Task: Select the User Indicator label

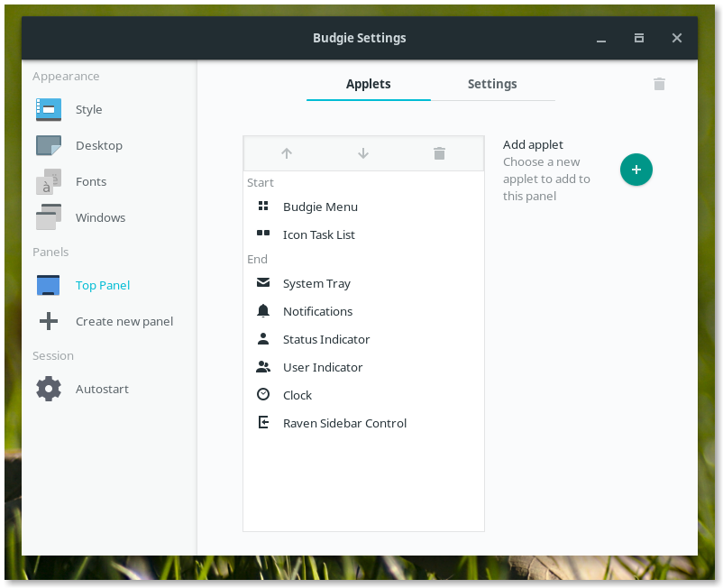Action: 323,368
